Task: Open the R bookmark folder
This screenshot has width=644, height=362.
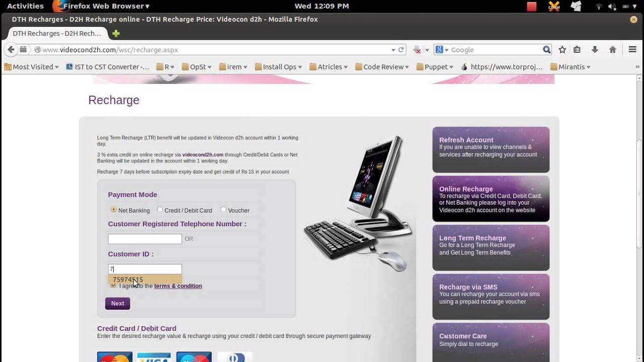Action: pos(166,67)
